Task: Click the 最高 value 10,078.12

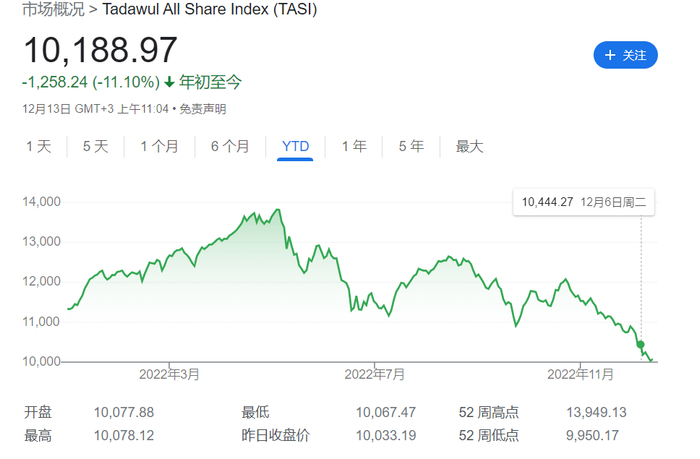Action: click(x=124, y=435)
